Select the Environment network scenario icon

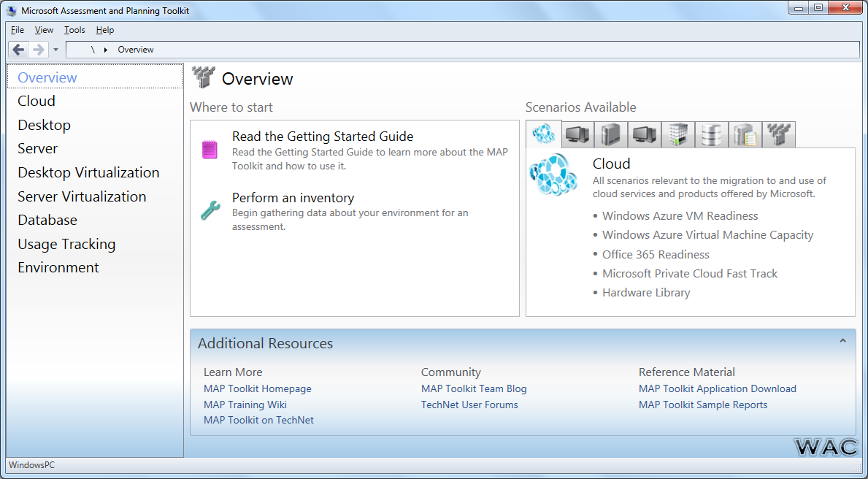pos(778,134)
